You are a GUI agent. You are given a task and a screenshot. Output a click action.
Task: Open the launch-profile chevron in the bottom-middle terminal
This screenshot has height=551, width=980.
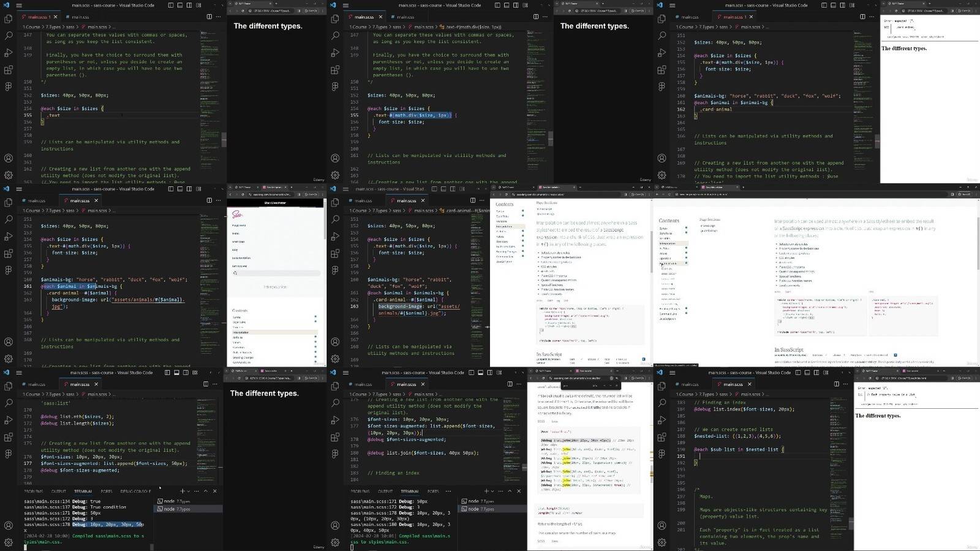(x=492, y=491)
